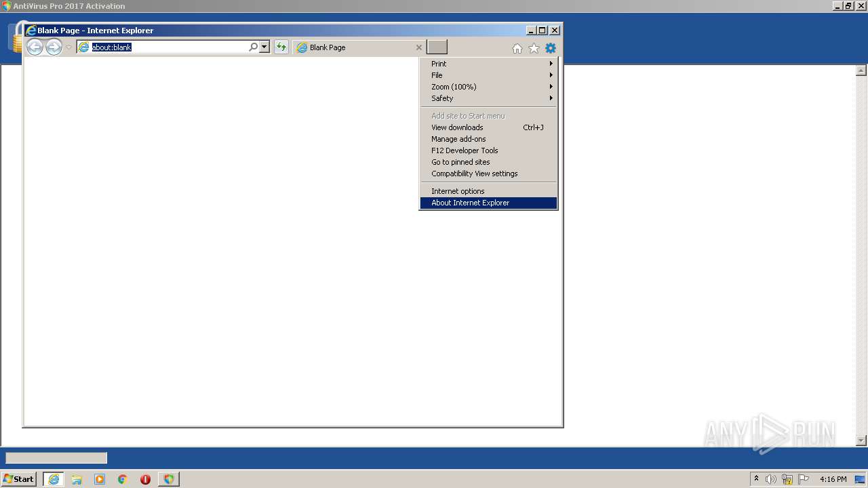Click Show desktop button

pyautogui.click(x=861, y=479)
